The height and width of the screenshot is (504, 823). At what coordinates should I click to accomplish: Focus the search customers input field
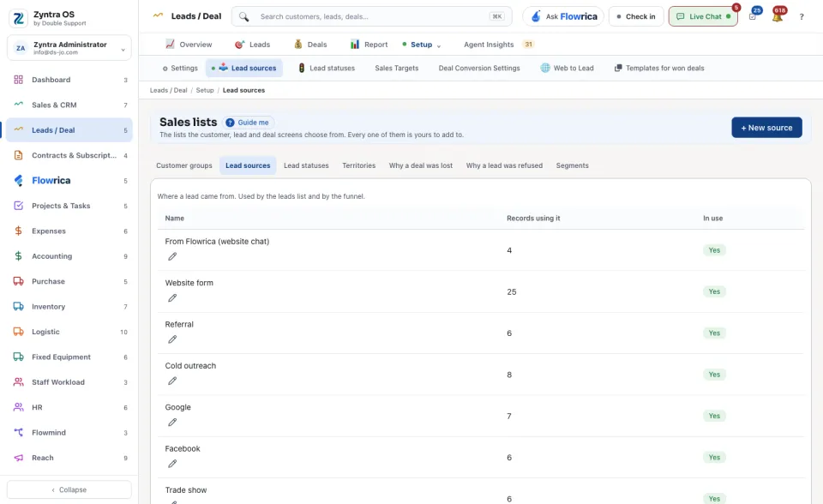pyautogui.click(x=373, y=17)
